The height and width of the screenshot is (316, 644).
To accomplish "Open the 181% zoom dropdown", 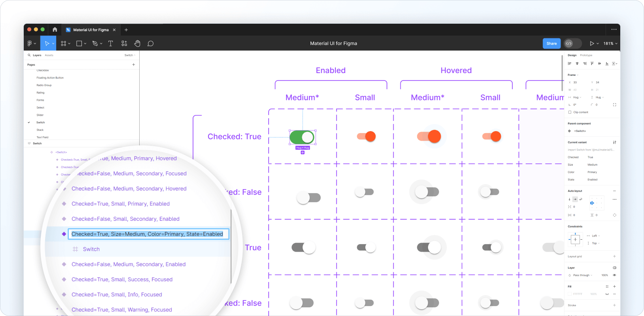I will tap(610, 43).
